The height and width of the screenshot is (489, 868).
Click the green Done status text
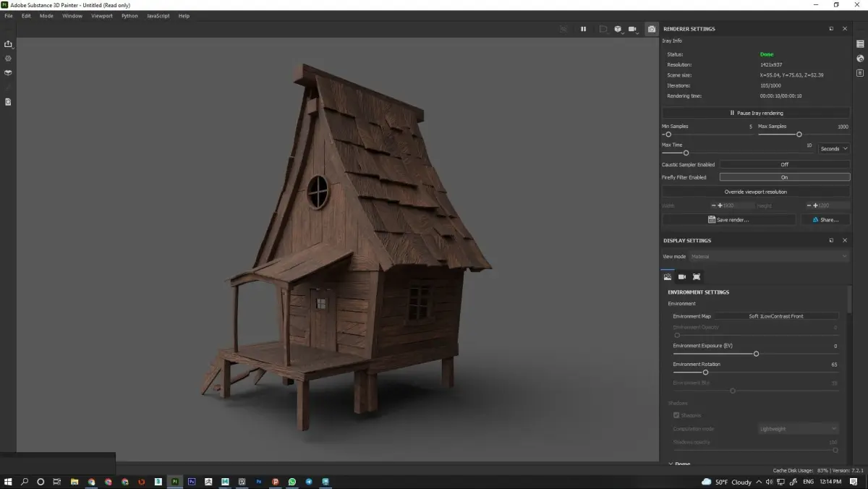click(x=767, y=54)
